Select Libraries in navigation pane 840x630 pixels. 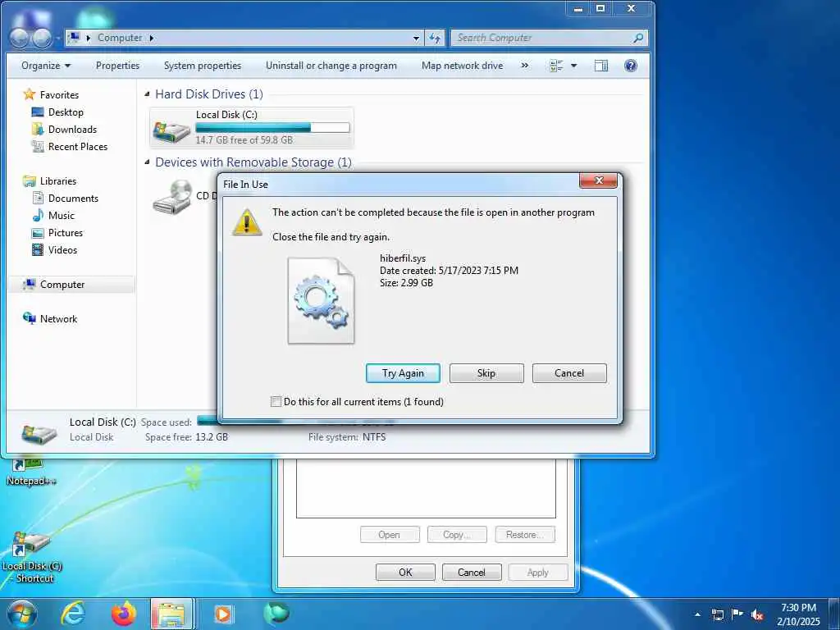pos(58,181)
